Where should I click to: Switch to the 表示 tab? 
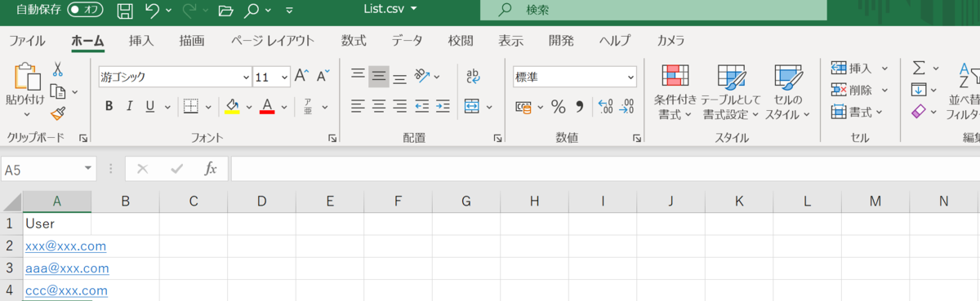point(511,41)
